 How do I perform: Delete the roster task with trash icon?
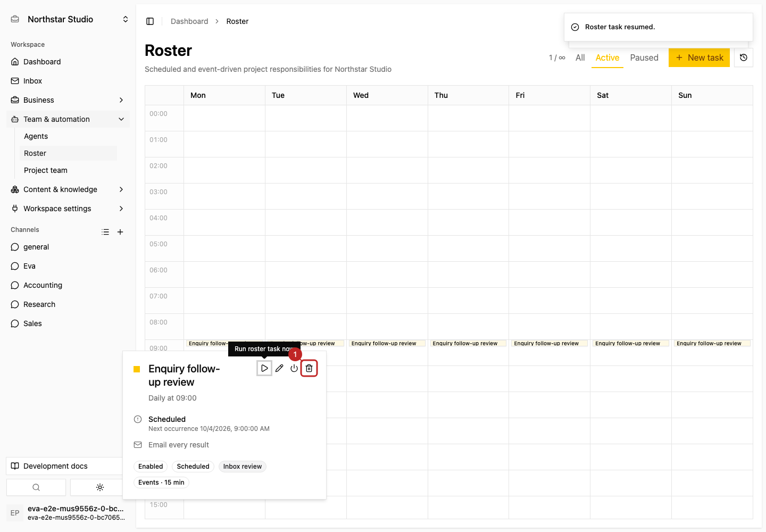(309, 368)
